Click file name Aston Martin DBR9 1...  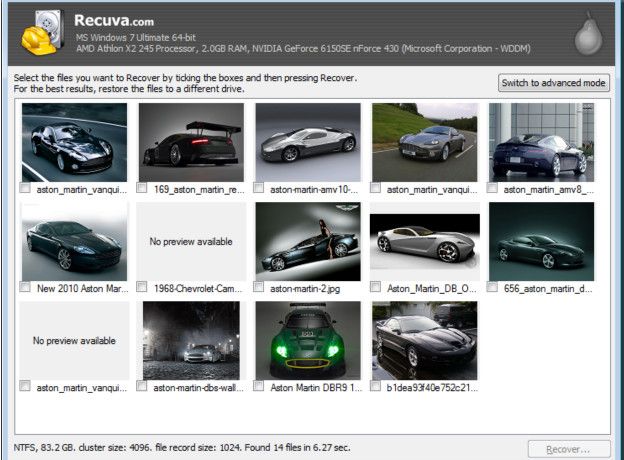(316, 388)
